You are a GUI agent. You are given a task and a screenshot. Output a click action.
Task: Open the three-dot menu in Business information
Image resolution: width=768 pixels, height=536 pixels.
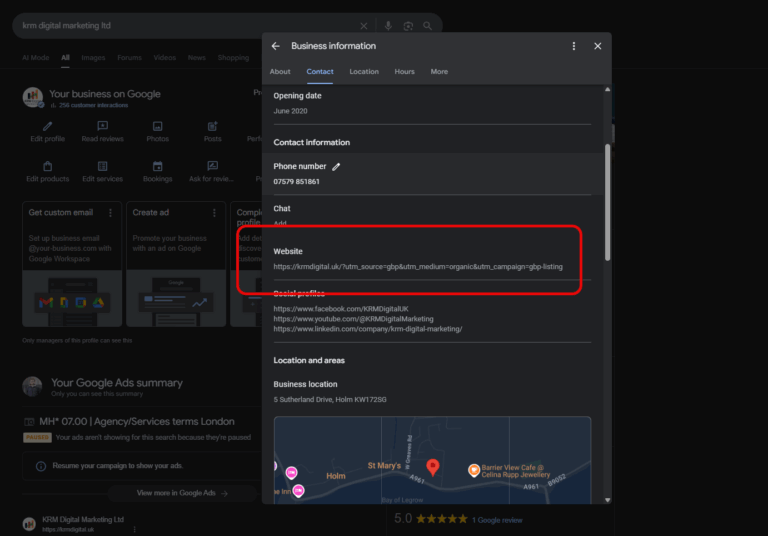click(573, 46)
